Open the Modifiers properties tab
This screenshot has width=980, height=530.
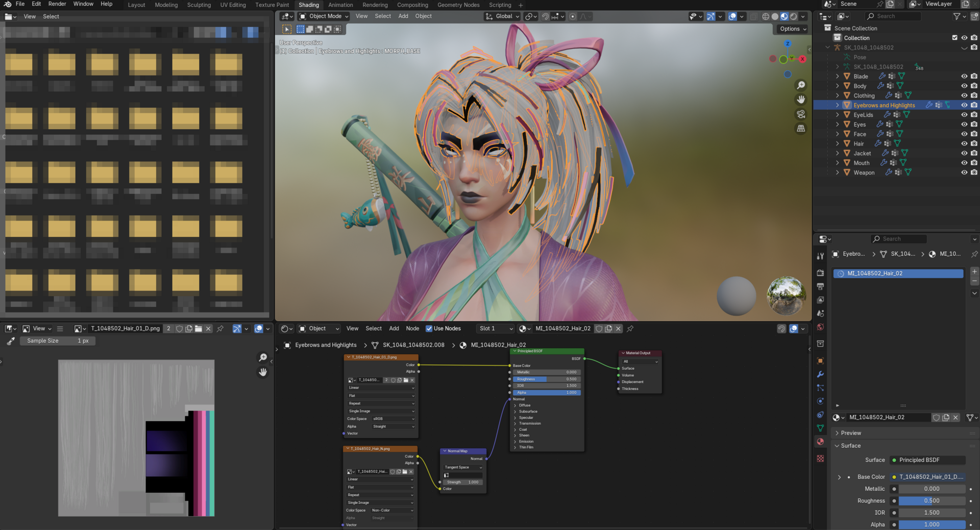820,374
